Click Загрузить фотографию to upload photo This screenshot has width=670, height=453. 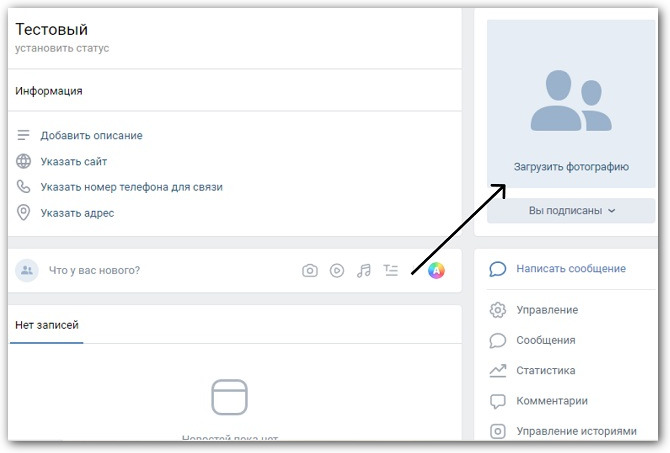[571, 167]
